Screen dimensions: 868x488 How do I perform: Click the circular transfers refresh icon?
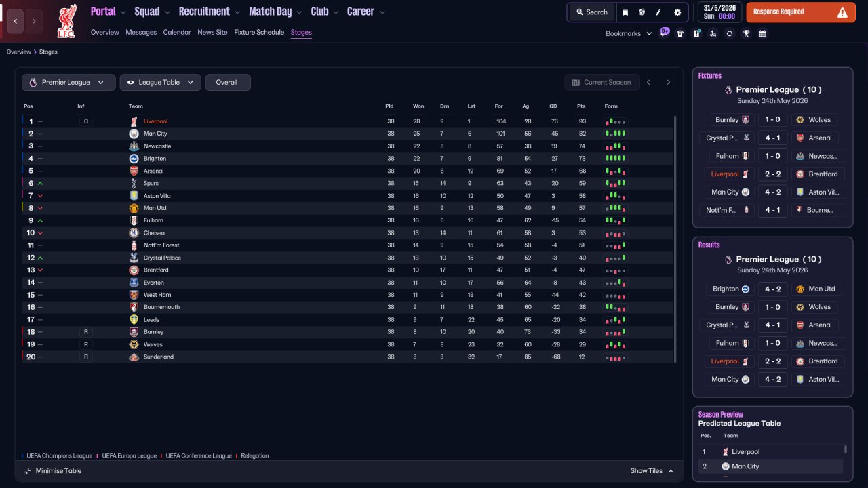(729, 33)
